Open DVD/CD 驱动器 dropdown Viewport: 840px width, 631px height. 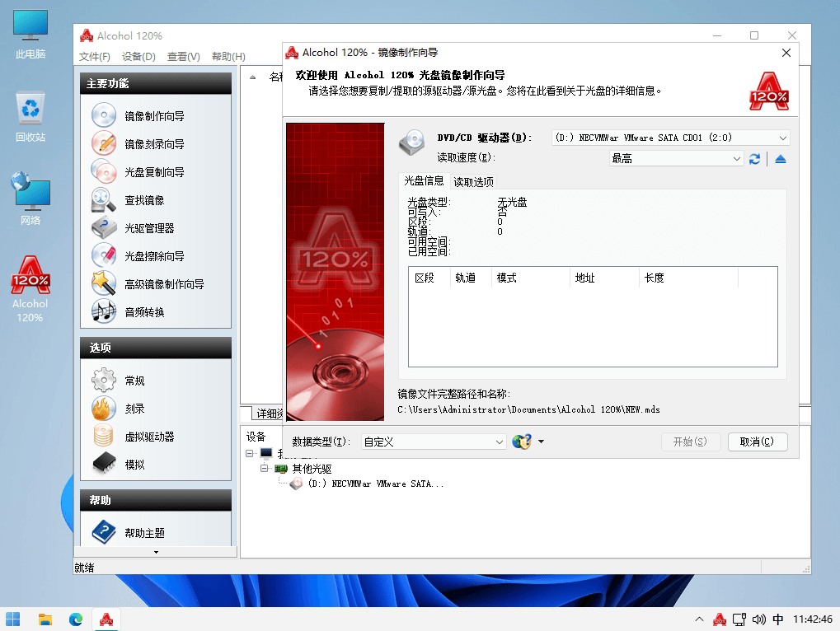point(670,138)
